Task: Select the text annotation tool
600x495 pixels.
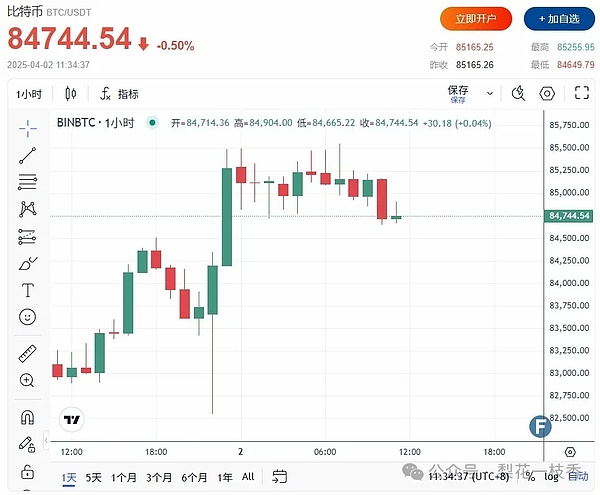Action: pyautogui.click(x=27, y=291)
